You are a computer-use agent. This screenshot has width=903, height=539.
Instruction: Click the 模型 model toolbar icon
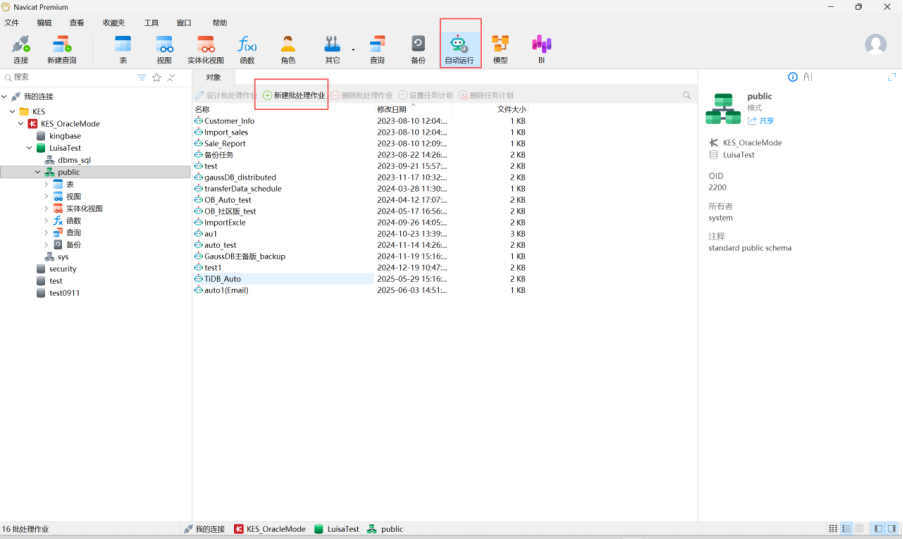click(x=500, y=47)
